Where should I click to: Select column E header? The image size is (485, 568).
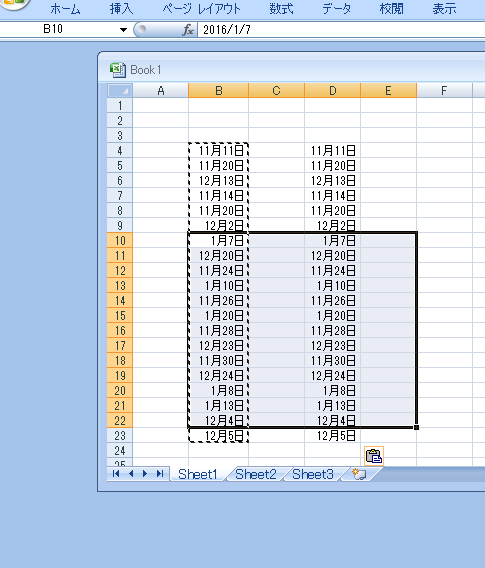click(x=389, y=91)
